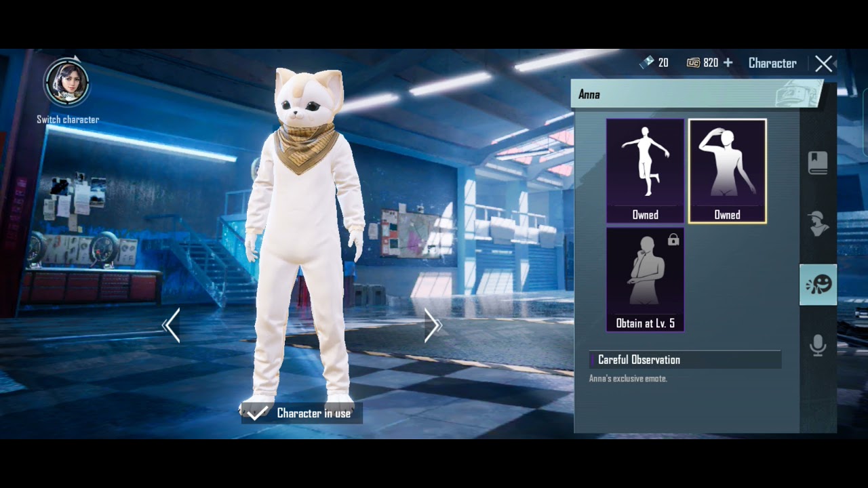Open the character outfit tab with cap icon
868x488 pixels.
click(x=818, y=224)
